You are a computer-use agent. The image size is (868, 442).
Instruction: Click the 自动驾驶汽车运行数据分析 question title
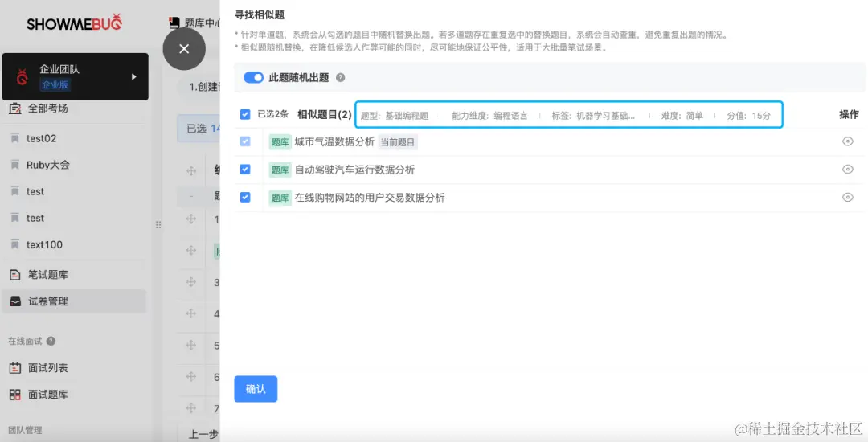pos(354,170)
